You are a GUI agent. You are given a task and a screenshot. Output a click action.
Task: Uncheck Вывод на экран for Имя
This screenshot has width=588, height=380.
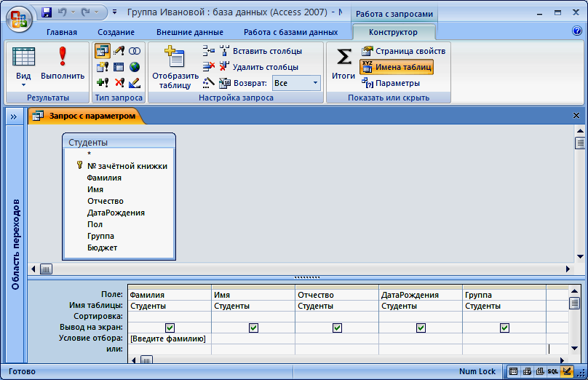(x=253, y=328)
